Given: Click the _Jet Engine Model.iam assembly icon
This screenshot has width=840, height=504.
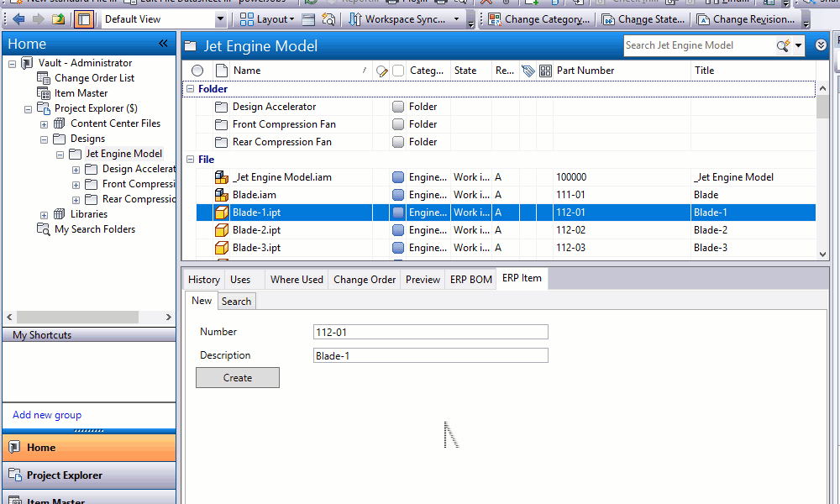Looking at the screenshot, I should 222,177.
